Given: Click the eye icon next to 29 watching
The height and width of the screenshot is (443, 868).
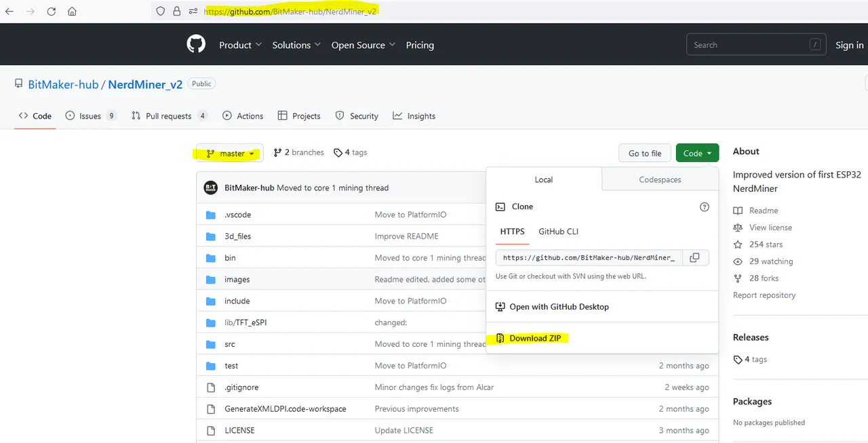Looking at the screenshot, I should click(x=738, y=261).
